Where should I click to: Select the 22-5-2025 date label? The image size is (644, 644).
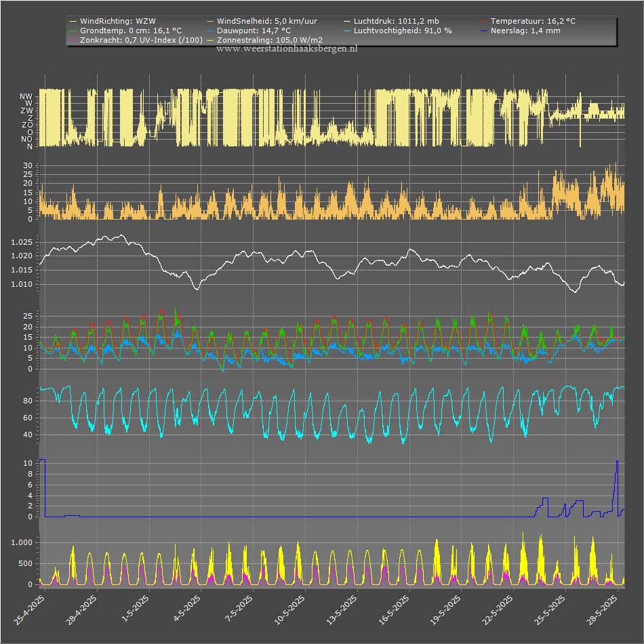coord(498,610)
